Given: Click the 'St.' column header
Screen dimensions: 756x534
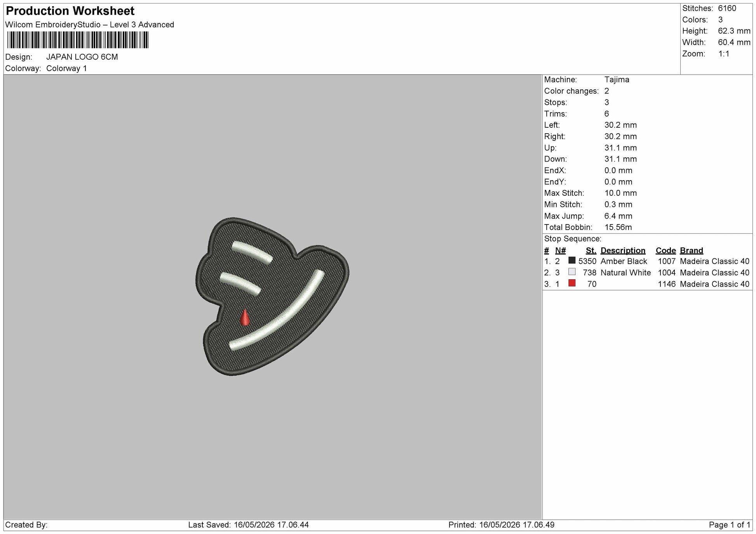Looking at the screenshot, I should coord(591,250).
